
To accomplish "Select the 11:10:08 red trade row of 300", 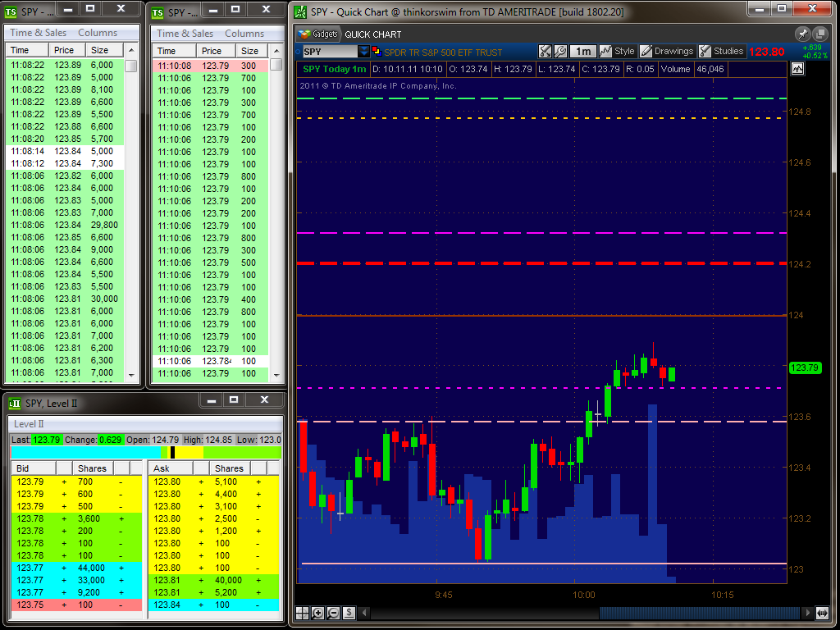I will tap(210, 66).
